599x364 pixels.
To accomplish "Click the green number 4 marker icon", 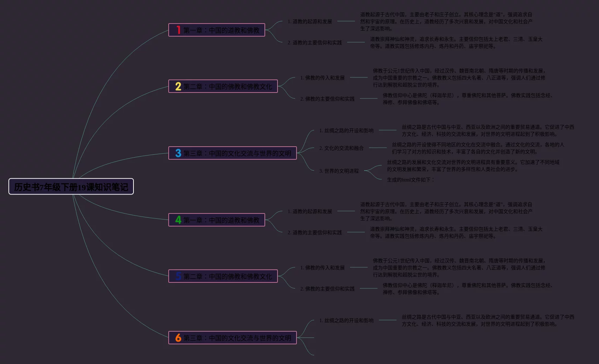I will pos(178,220).
